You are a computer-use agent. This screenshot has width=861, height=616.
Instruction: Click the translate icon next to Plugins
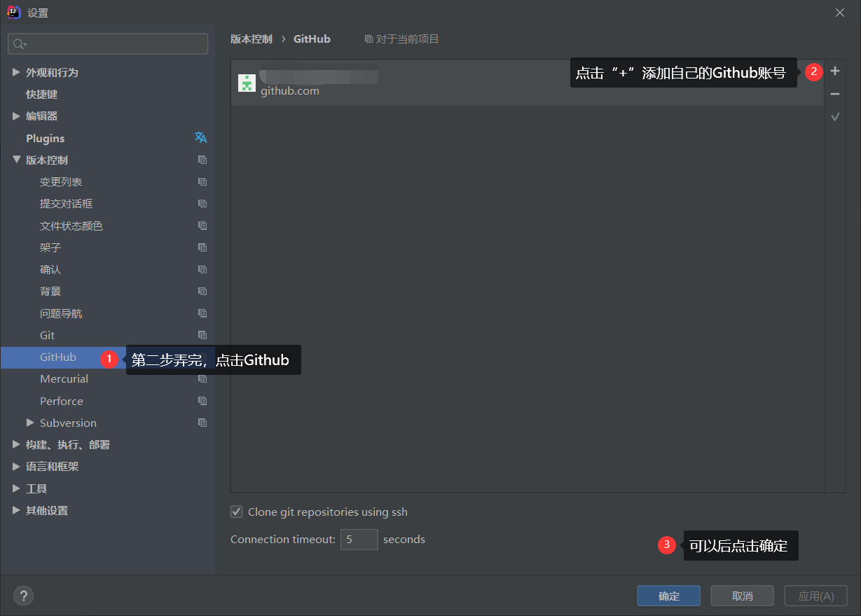[x=201, y=137]
